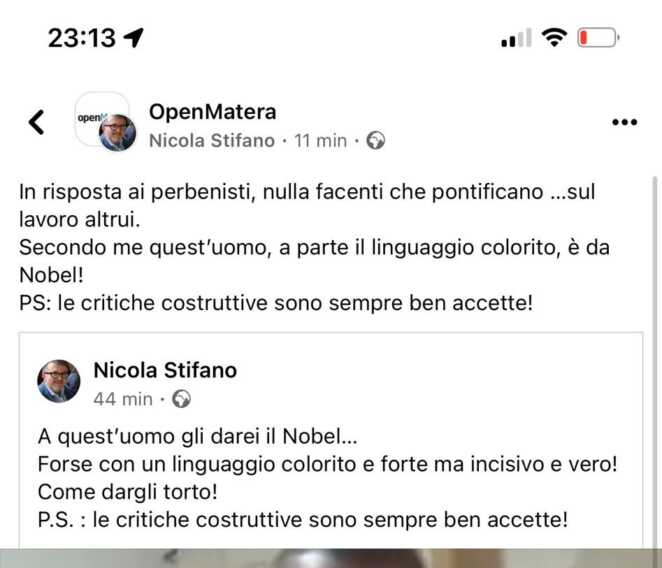The image size is (662, 568).
Task: Tap the small profile photo overlapping group logo
Action: pos(117,133)
